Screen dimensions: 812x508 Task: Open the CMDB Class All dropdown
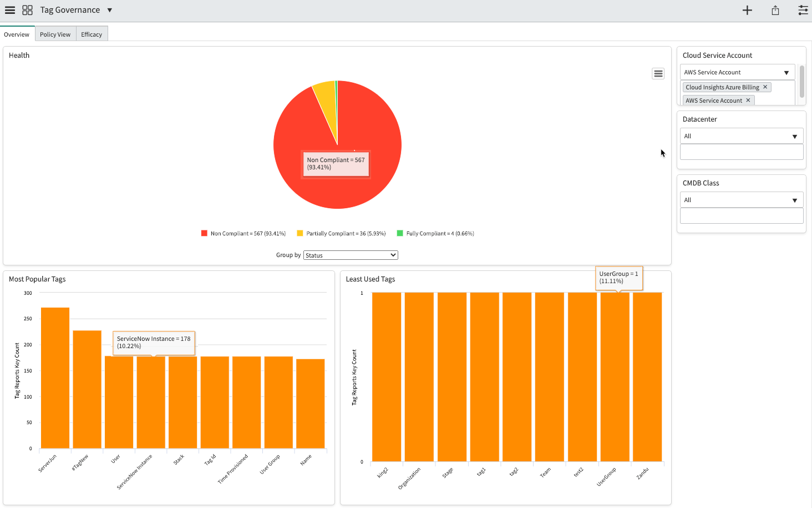pyautogui.click(x=742, y=200)
